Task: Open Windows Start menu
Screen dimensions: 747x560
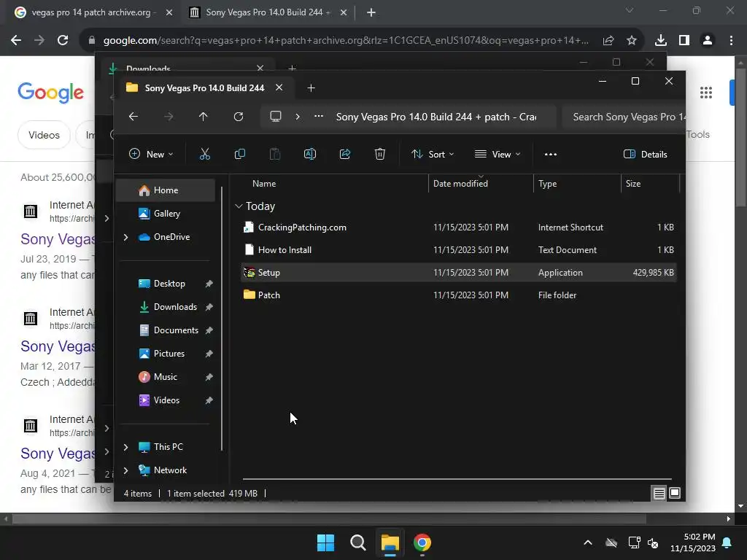Action: tap(326, 542)
